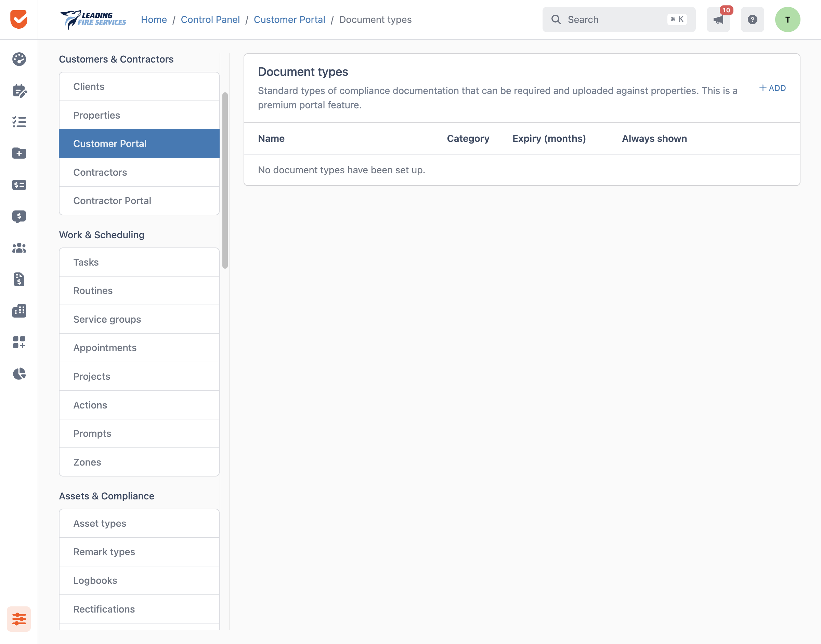821x644 pixels.
Task: Open the folder plus icon in sidebar
Action: (19, 153)
